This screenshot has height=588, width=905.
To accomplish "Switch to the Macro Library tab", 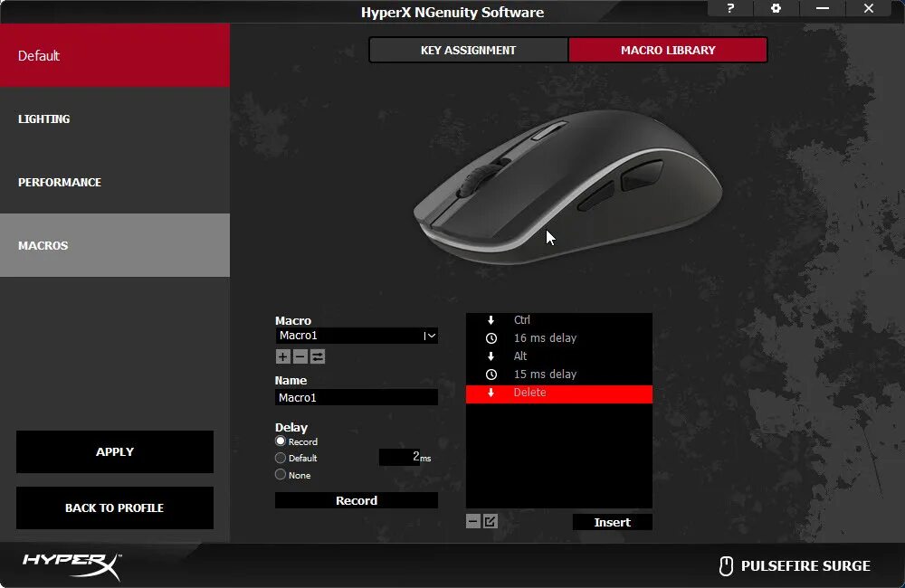I will (668, 50).
